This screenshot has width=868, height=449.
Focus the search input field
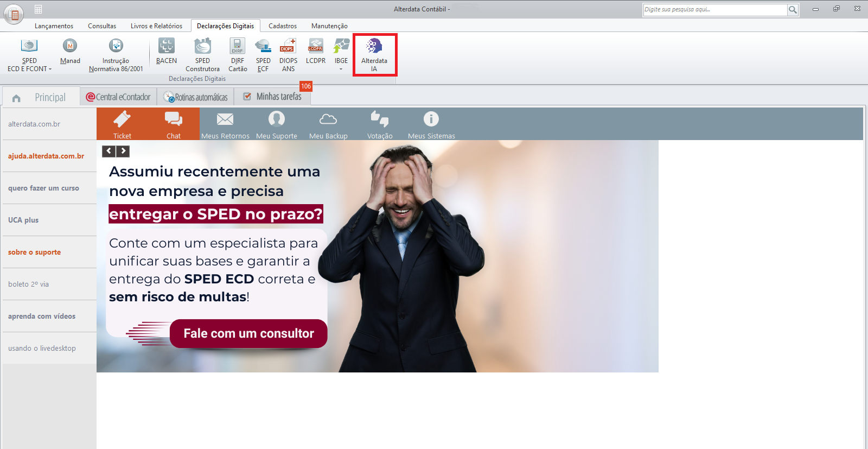715,10
